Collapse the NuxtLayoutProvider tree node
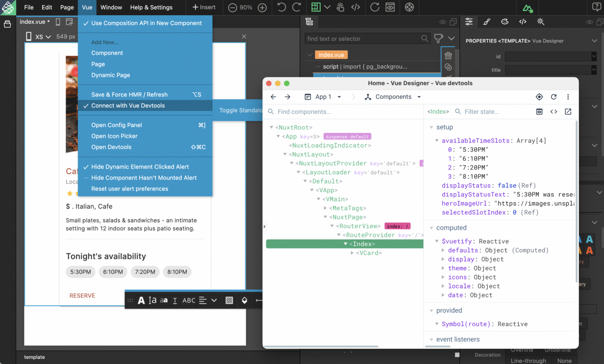The height and width of the screenshot is (364, 604). tap(291, 163)
